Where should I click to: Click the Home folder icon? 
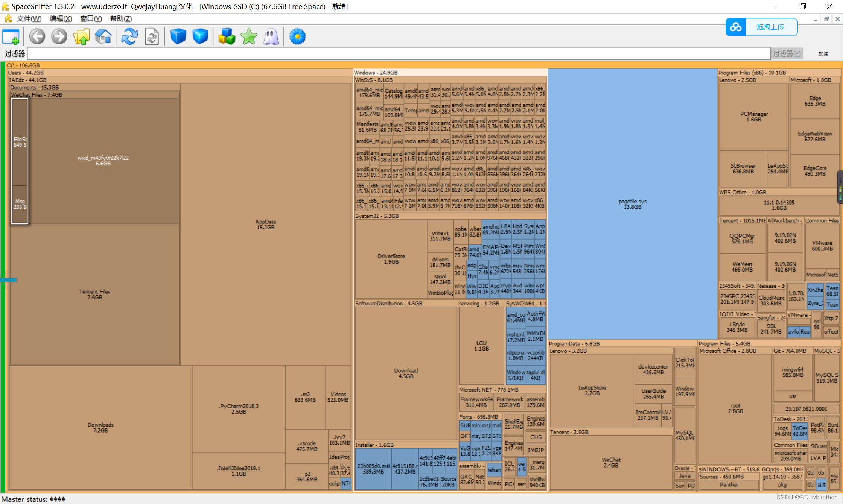(x=103, y=37)
